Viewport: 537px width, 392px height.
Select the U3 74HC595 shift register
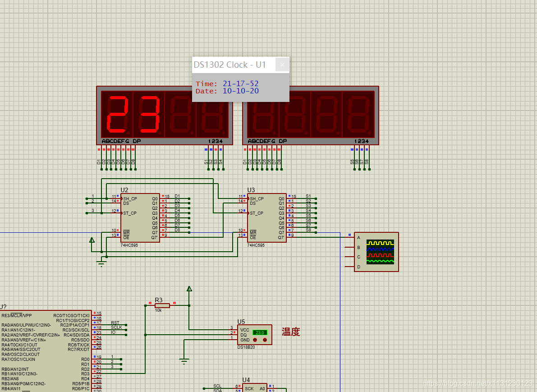(x=267, y=218)
